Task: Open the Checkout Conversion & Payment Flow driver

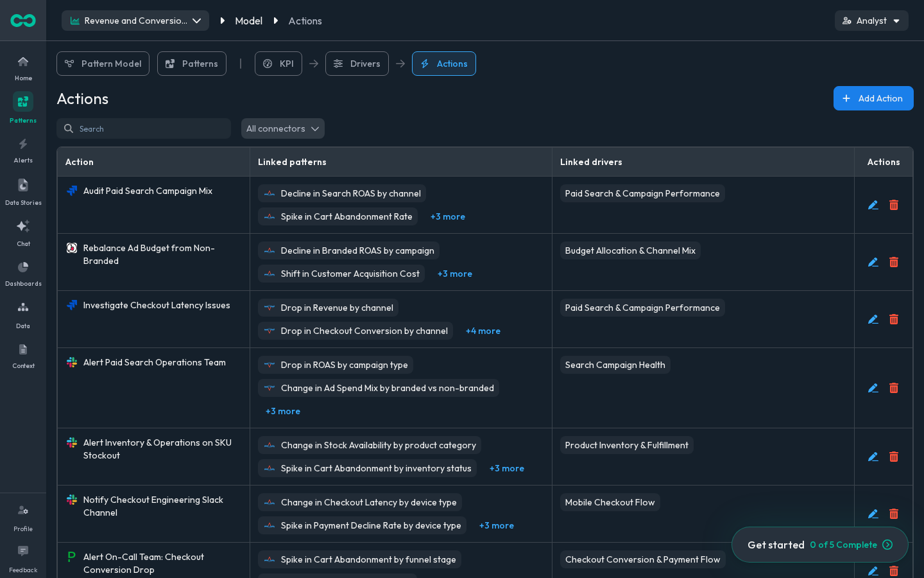Action: click(643, 559)
